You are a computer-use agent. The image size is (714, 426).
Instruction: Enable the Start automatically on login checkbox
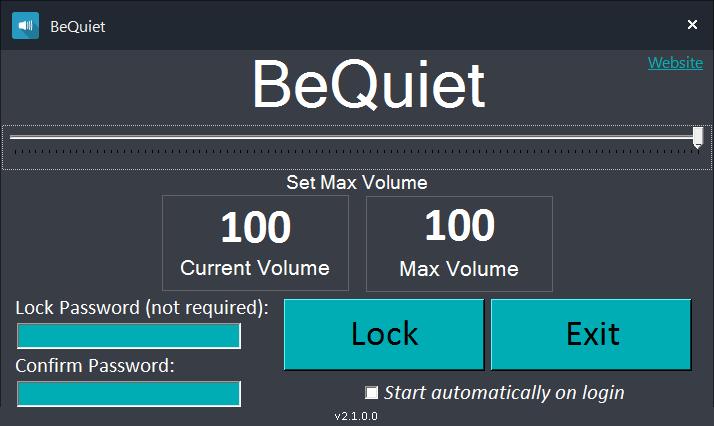[372, 392]
